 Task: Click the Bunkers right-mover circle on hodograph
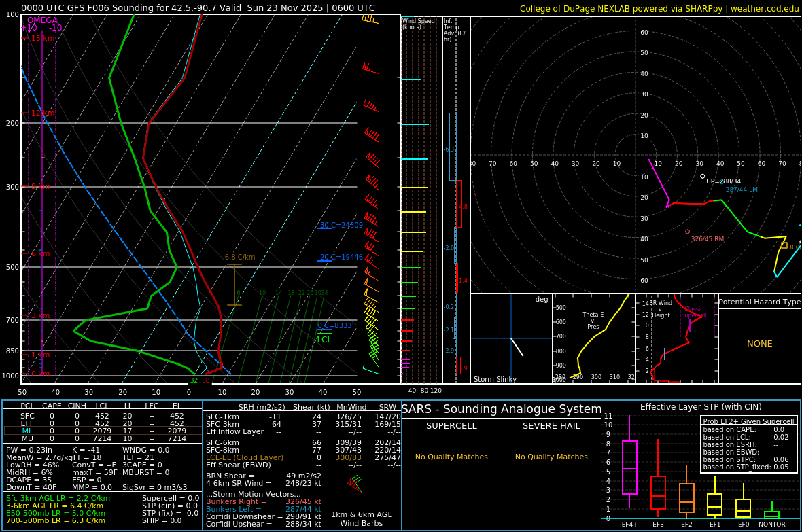click(687, 232)
